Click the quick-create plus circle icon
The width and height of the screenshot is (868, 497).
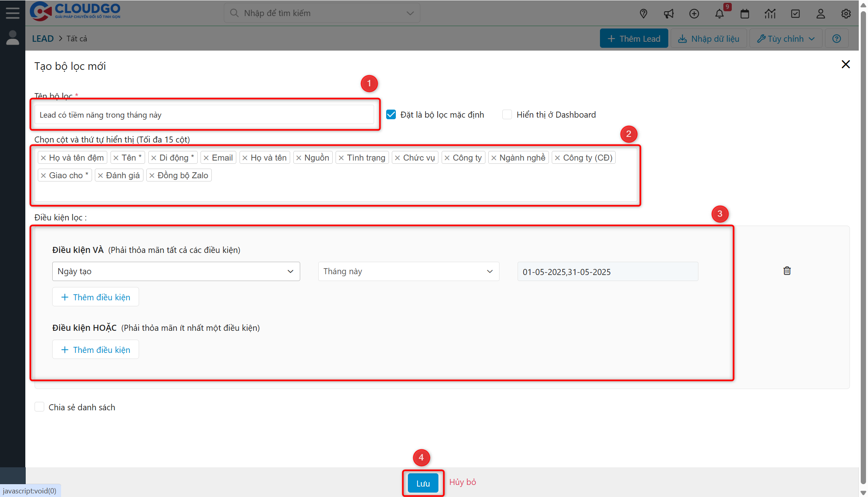(694, 14)
